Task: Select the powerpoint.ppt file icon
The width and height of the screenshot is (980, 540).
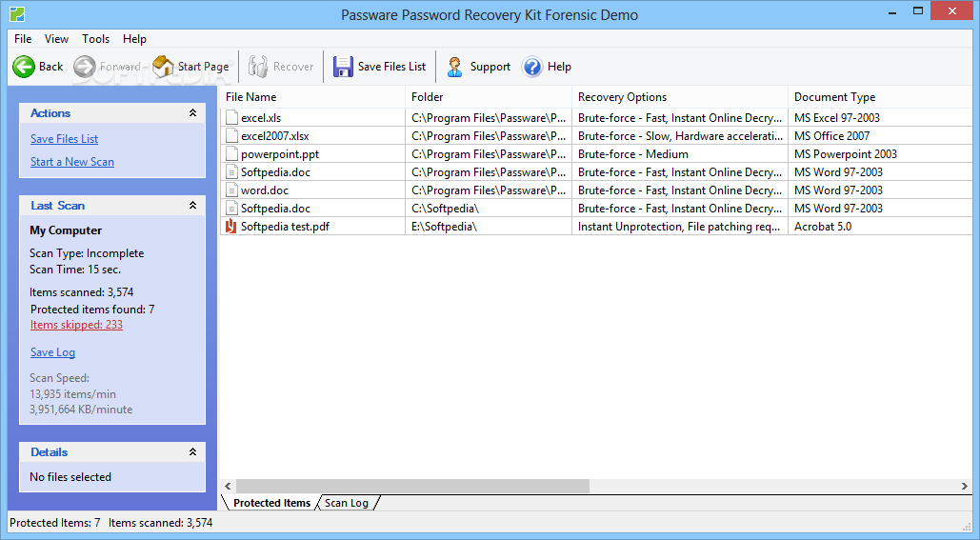Action: 231,153
